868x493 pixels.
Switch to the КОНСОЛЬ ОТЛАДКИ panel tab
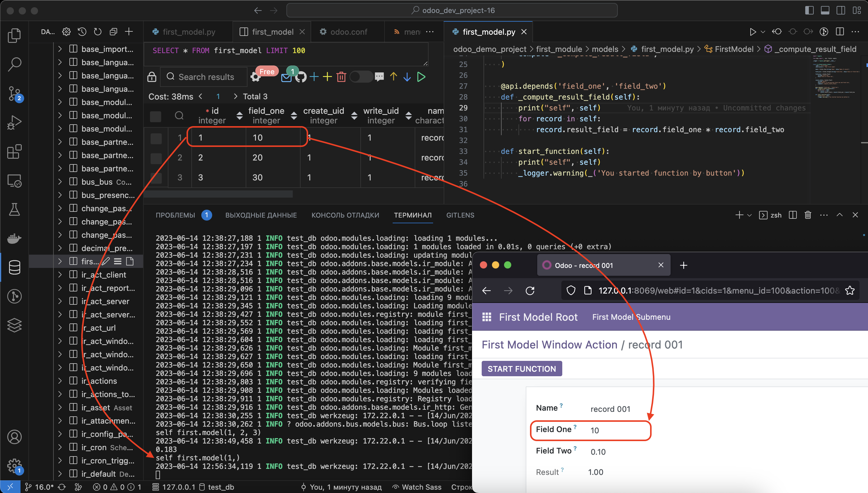coord(345,215)
